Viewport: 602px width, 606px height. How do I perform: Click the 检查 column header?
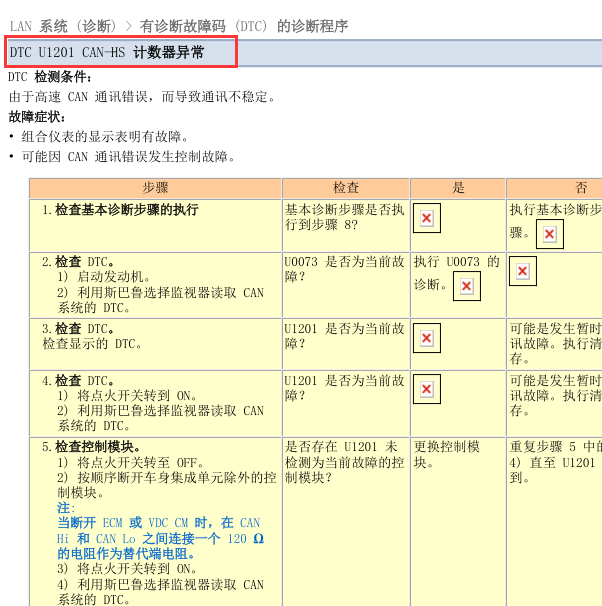[346, 188]
